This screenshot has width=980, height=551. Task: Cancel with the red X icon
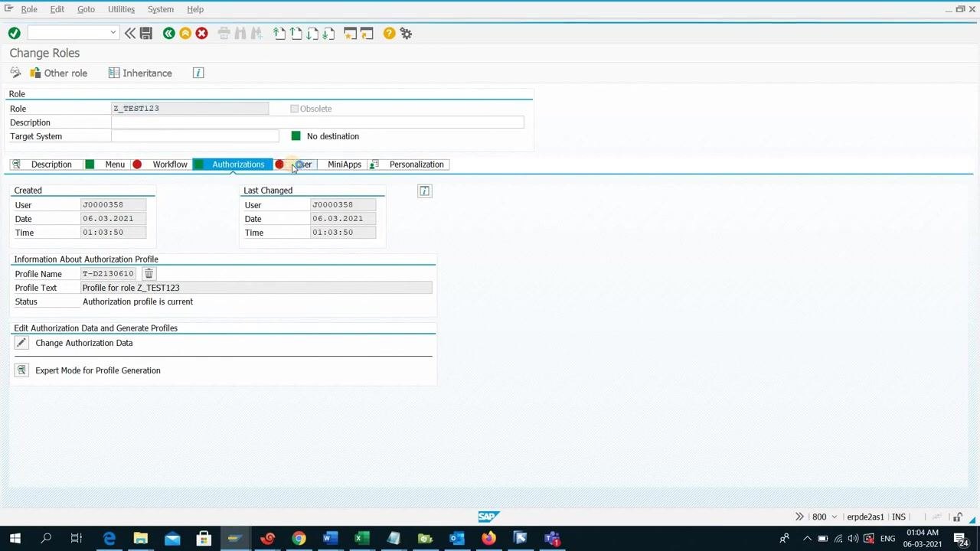(x=201, y=33)
